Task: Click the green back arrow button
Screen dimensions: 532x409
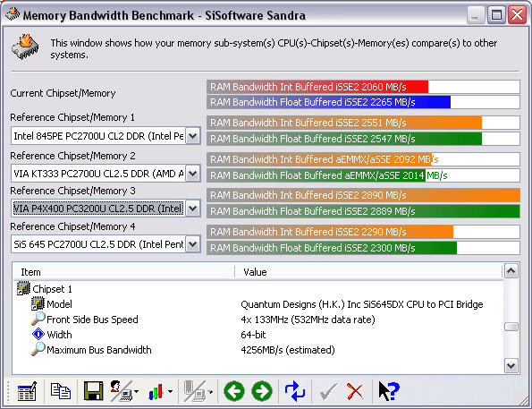Action: (234, 391)
